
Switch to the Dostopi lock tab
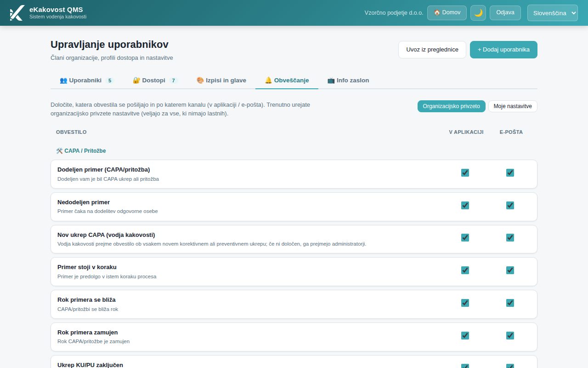(155, 80)
